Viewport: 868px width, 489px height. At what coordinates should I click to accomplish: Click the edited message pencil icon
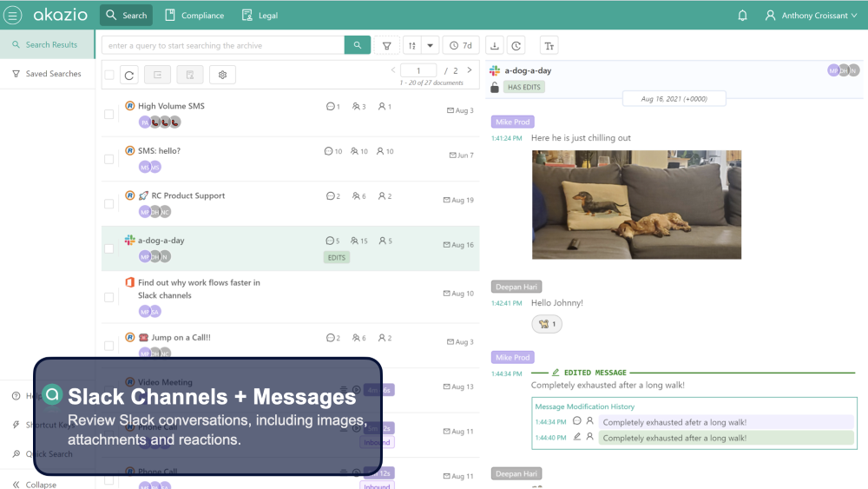click(x=556, y=372)
